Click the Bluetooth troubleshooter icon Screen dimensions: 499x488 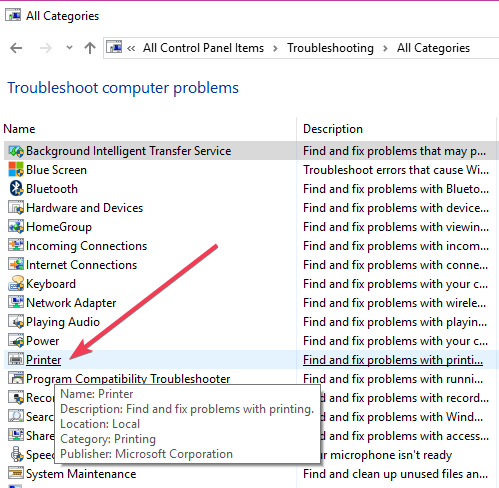pos(16,189)
